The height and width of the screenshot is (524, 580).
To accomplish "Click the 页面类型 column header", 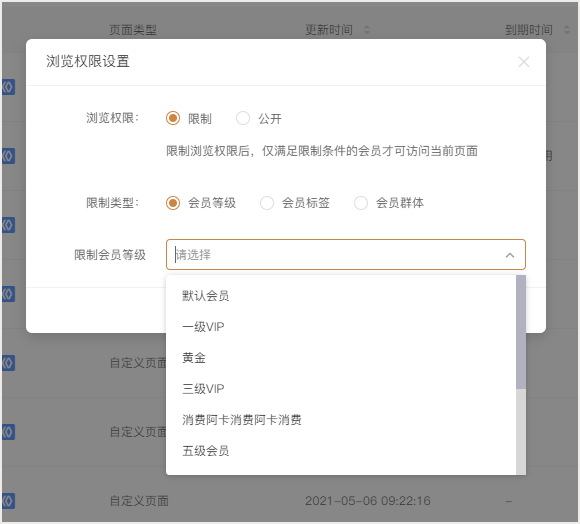I will pos(133,30).
